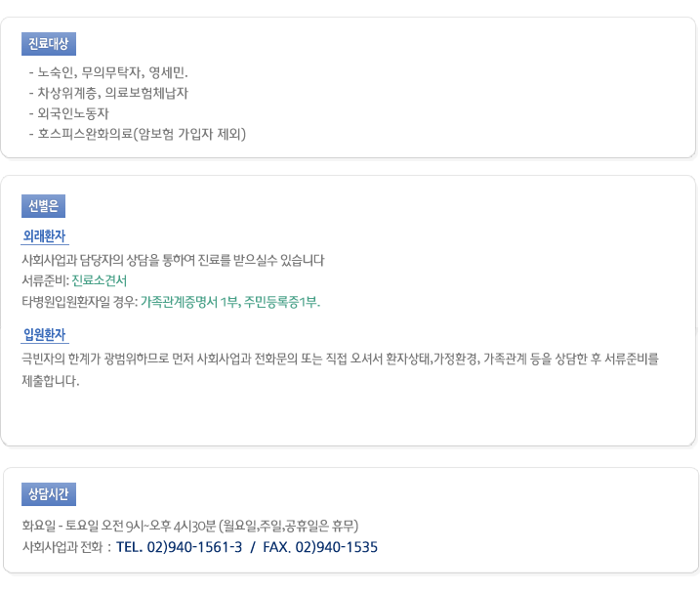The width and height of the screenshot is (700, 593).
Task: Click the 타병원입원환자일 경우 label
Action: click(79, 302)
